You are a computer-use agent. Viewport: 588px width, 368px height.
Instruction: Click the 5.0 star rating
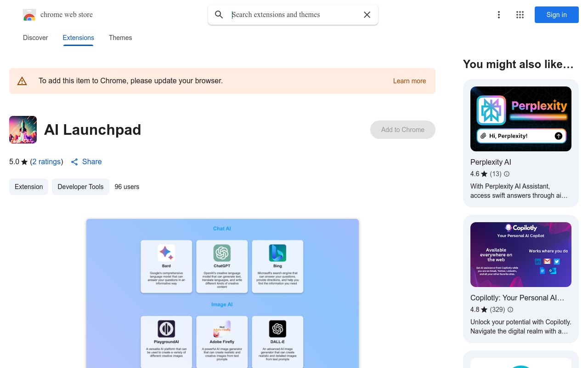(18, 162)
